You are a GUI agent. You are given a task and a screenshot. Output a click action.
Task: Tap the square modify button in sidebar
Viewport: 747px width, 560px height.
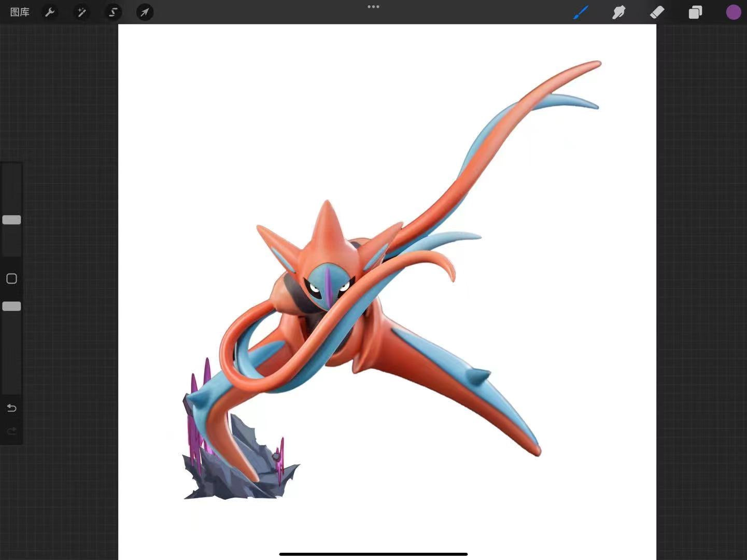pos(11,279)
